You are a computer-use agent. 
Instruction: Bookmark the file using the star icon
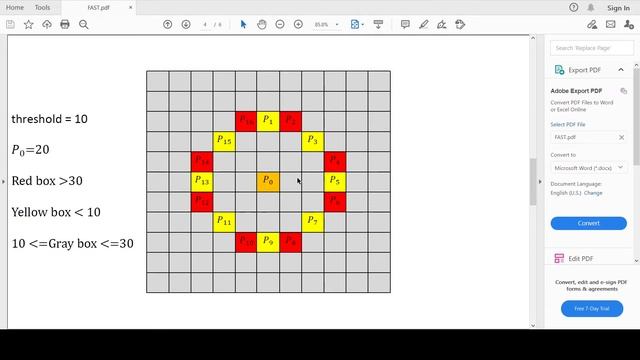coord(29,24)
